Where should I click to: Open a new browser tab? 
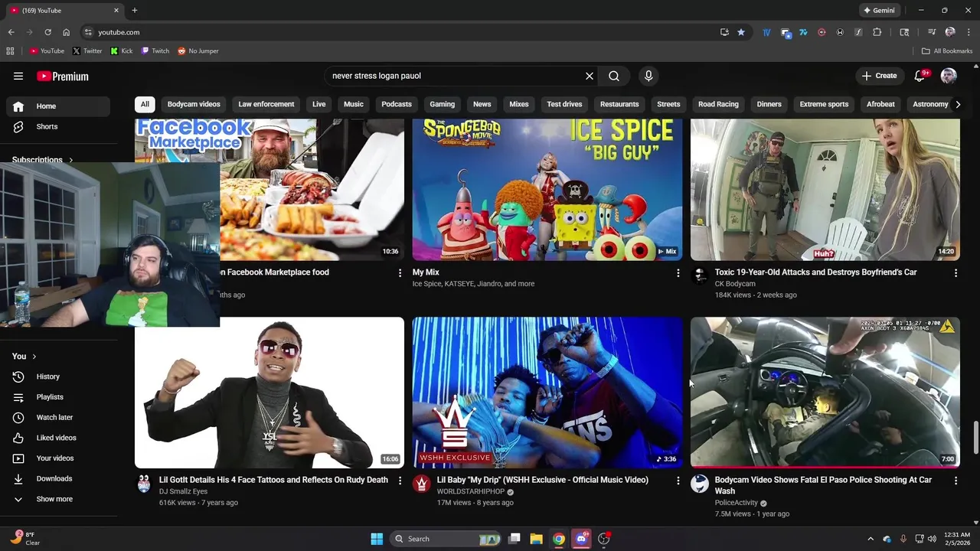click(x=135, y=11)
